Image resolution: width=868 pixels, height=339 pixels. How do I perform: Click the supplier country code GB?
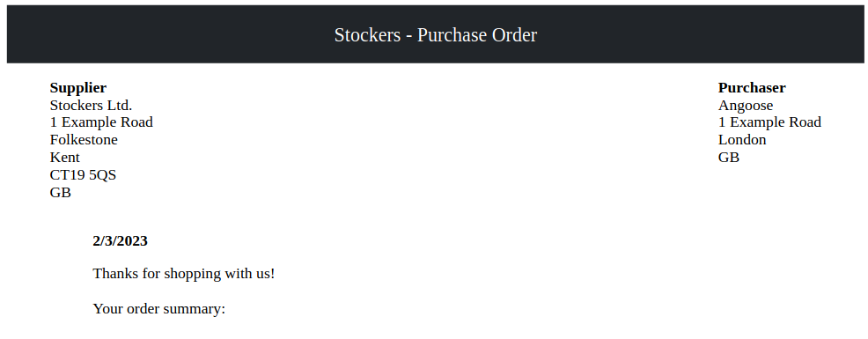point(61,193)
